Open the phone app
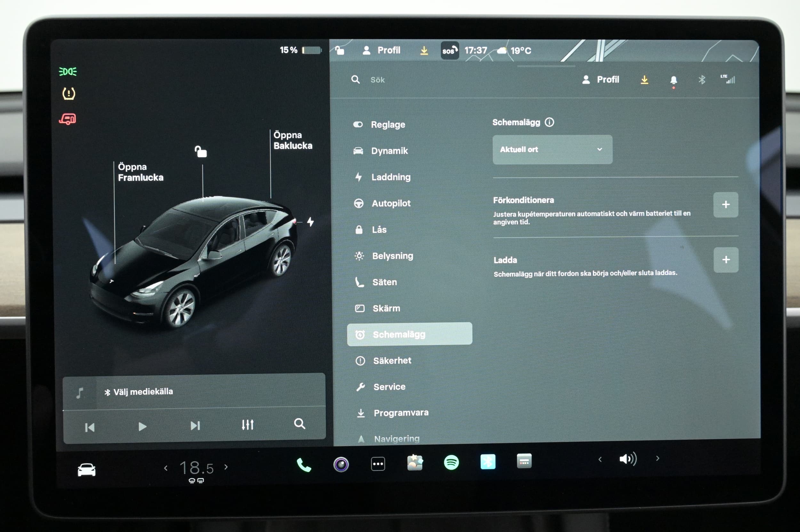800x532 pixels. pyautogui.click(x=304, y=465)
